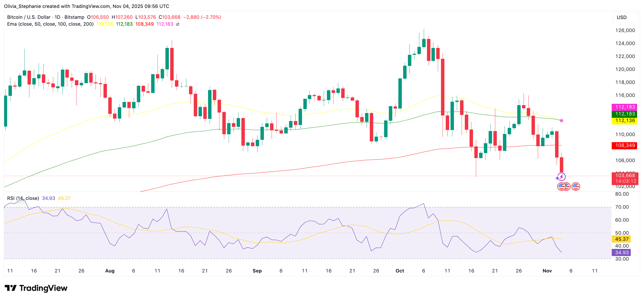Click the red 108,349 EMA price label
The width and height of the screenshot is (644, 300).
tap(625, 145)
